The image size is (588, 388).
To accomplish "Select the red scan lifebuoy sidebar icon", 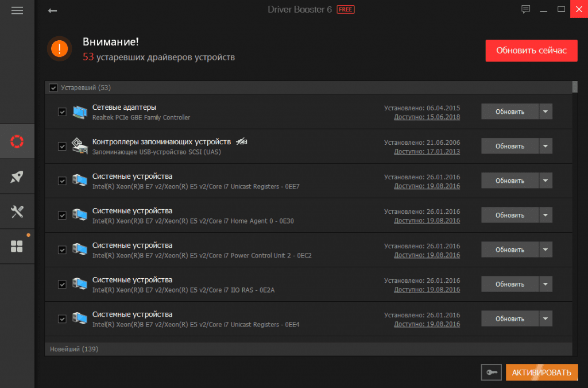I will click(17, 141).
